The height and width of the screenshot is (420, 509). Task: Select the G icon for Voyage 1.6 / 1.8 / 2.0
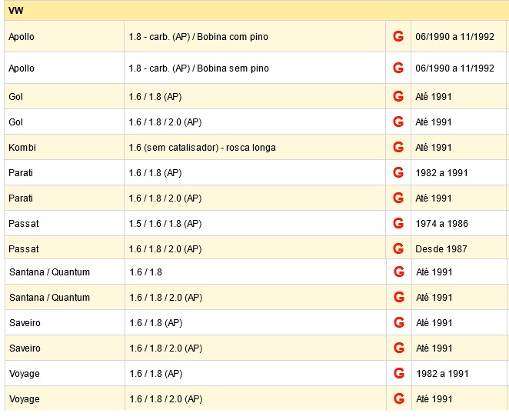pyautogui.click(x=399, y=398)
